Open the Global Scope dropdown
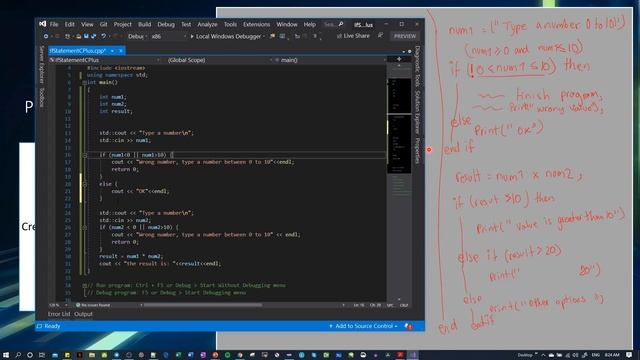This screenshot has width=640, height=360. (x=218, y=60)
